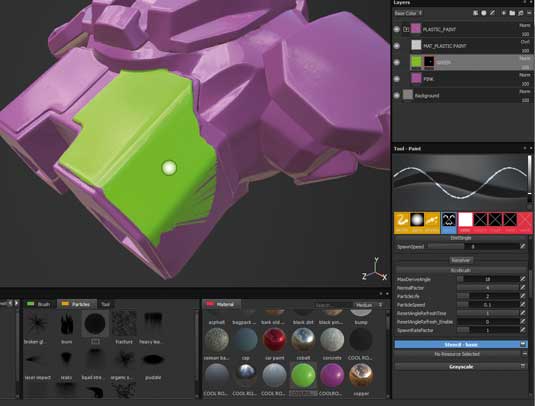Image resolution: width=535 pixels, height=406 pixels.
Task: Switch to the Particles shelf tab
Action: coord(76,304)
